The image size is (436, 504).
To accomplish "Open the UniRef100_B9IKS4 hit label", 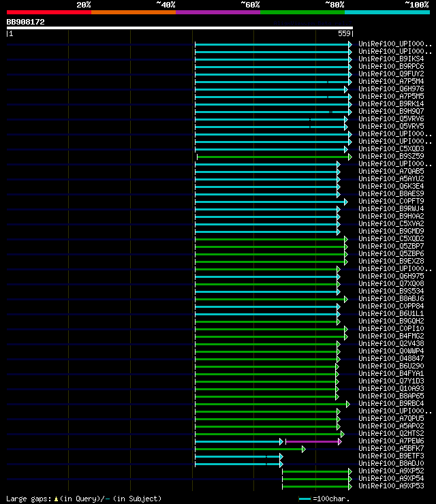I will [x=391, y=59].
